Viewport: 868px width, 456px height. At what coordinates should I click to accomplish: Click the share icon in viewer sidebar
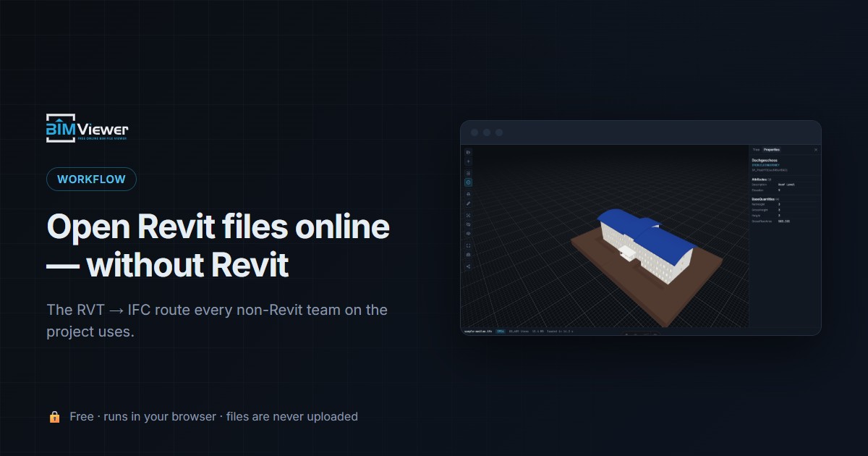(x=468, y=266)
